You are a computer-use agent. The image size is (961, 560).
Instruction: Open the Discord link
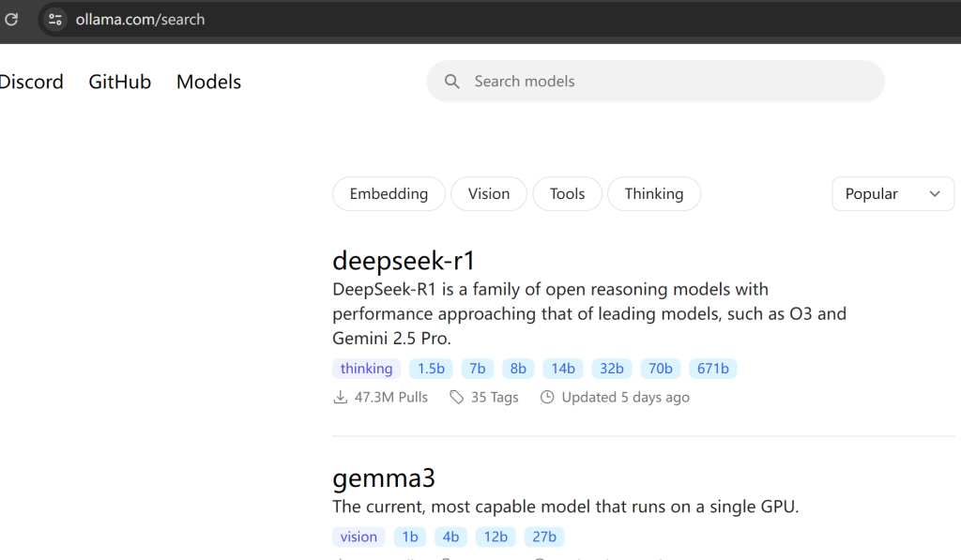pyautogui.click(x=31, y=82)
